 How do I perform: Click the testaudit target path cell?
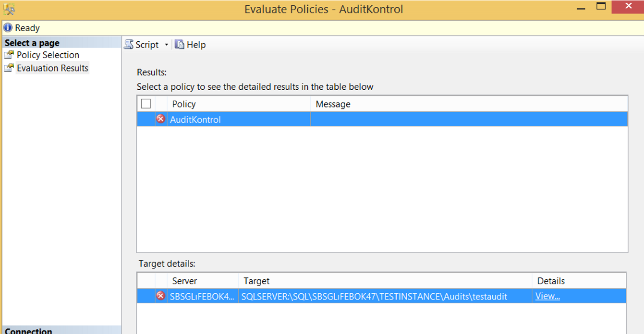coord(385,296)
